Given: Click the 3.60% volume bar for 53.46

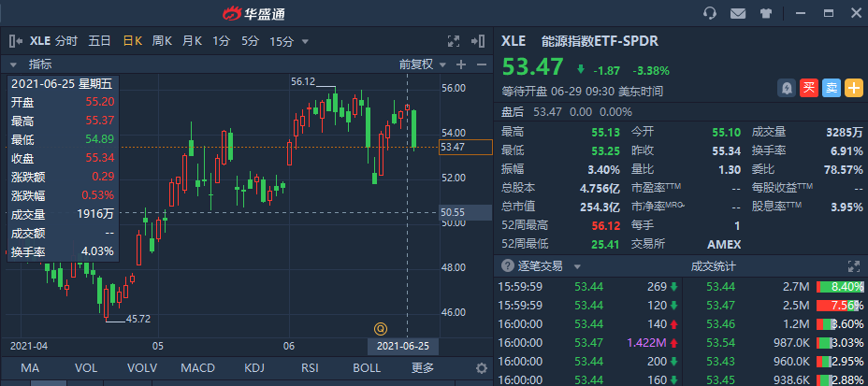Looking at the screenshot, I should pyautogui.click(x=840, y=324).
